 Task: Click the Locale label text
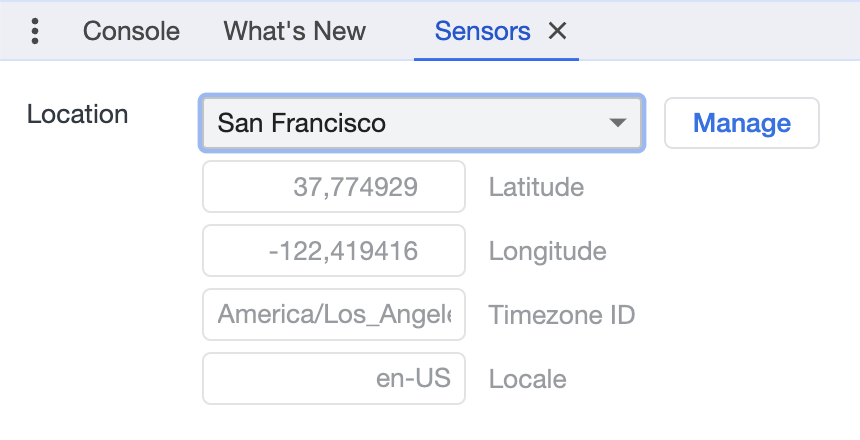(x=527, y=380)
